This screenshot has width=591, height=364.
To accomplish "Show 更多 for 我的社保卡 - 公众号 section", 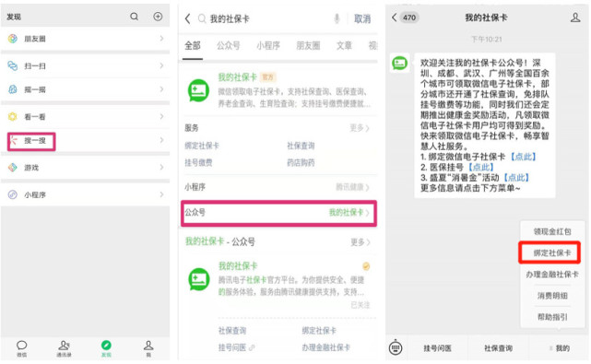I will point(360,242).
